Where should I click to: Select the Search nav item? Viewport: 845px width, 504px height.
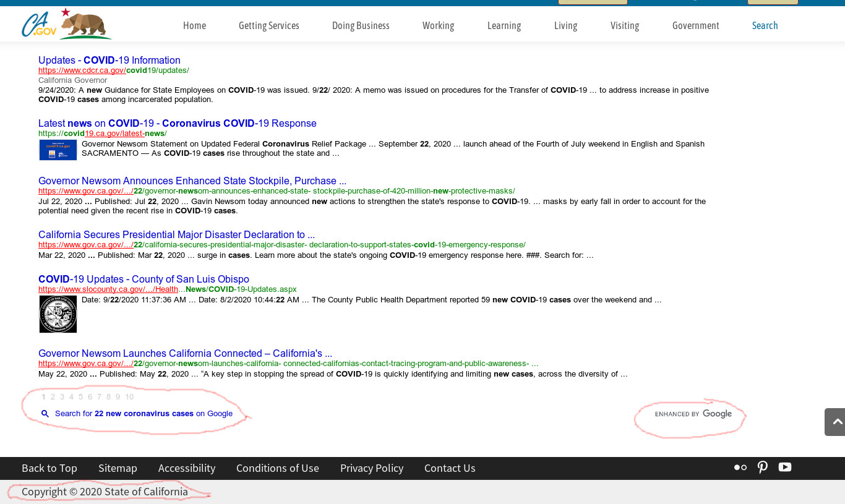click(765, 25)
